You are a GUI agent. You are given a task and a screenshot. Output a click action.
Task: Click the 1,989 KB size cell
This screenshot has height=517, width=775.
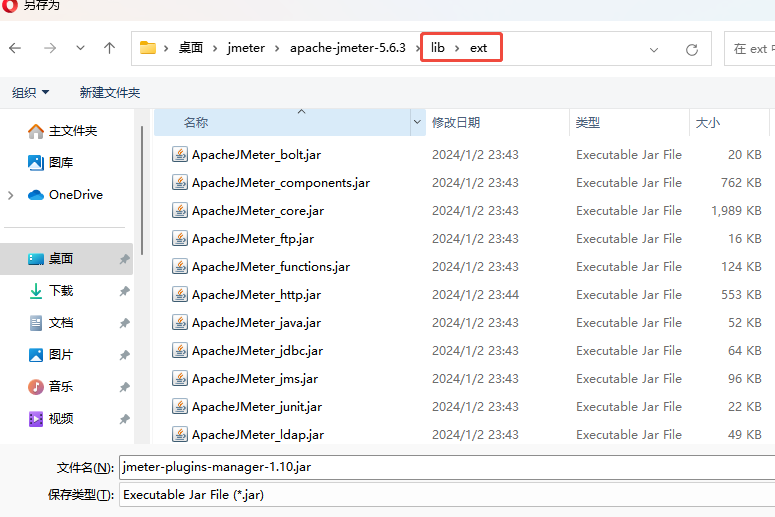pos(736,211)
